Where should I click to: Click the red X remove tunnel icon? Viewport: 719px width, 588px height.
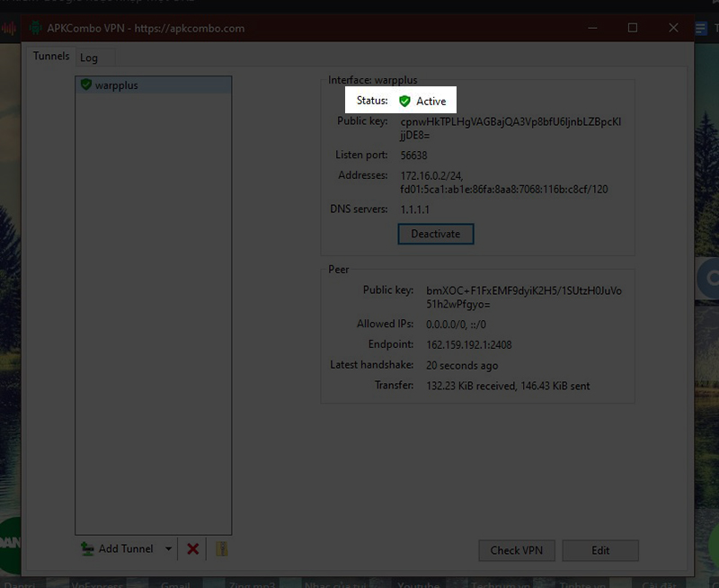192,548
